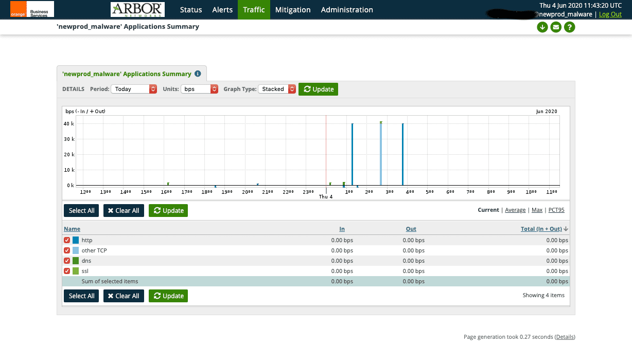Image resolution: width=632 pixels, height=364 pixels.
Task: Uncheck the other TCP checkbox
Action: [x=67, y=250]
